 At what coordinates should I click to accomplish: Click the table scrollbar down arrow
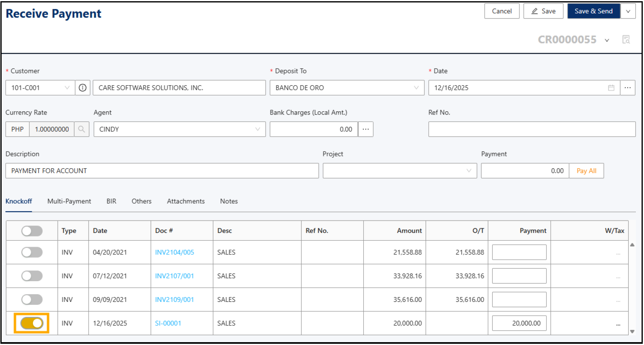click(632, 332)
